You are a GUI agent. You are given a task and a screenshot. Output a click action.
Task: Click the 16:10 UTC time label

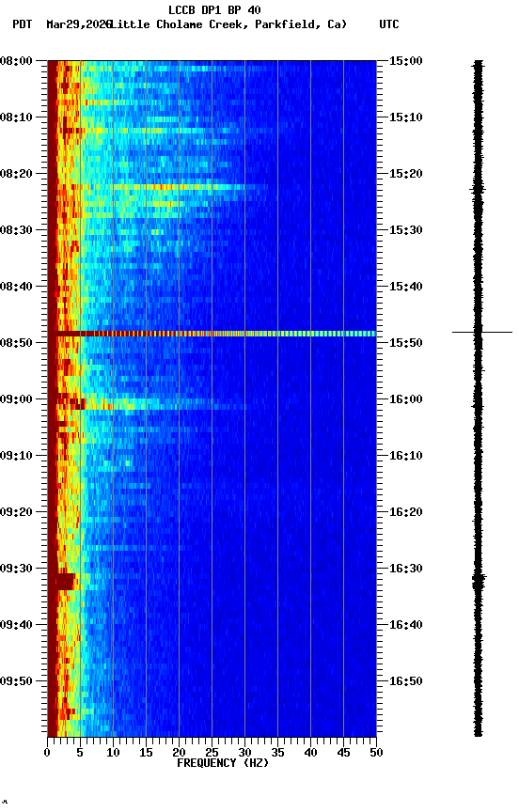pyautogui.click(x=406, y=456)
